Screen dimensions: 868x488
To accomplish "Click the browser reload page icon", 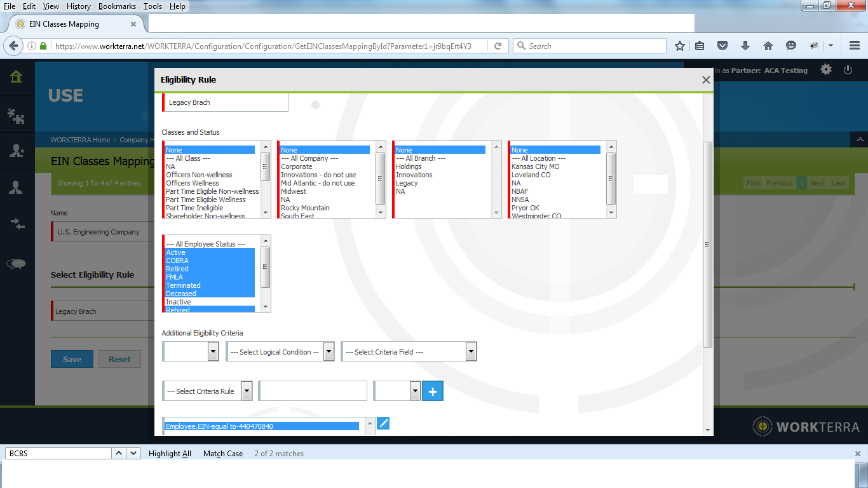I will 498,46.
